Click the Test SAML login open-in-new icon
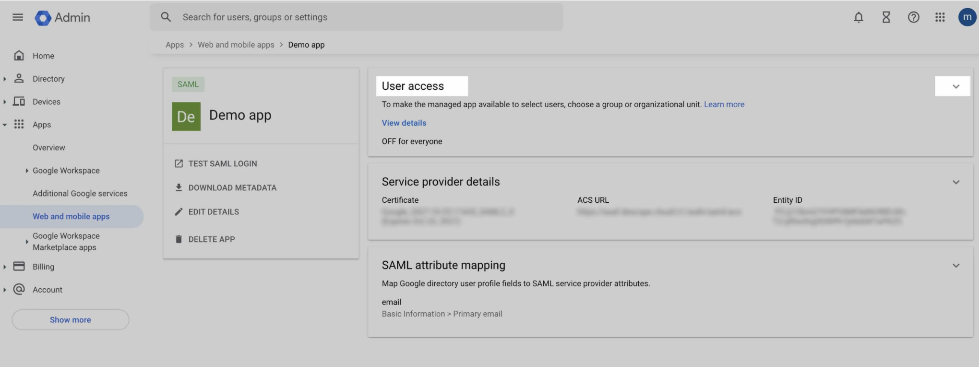 [179, 164]
